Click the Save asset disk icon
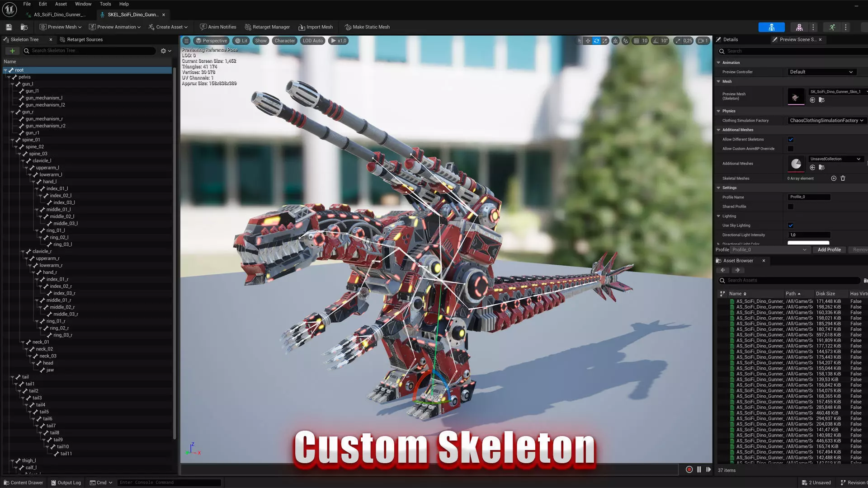The image size is (868, 488). tap(9, 27)
